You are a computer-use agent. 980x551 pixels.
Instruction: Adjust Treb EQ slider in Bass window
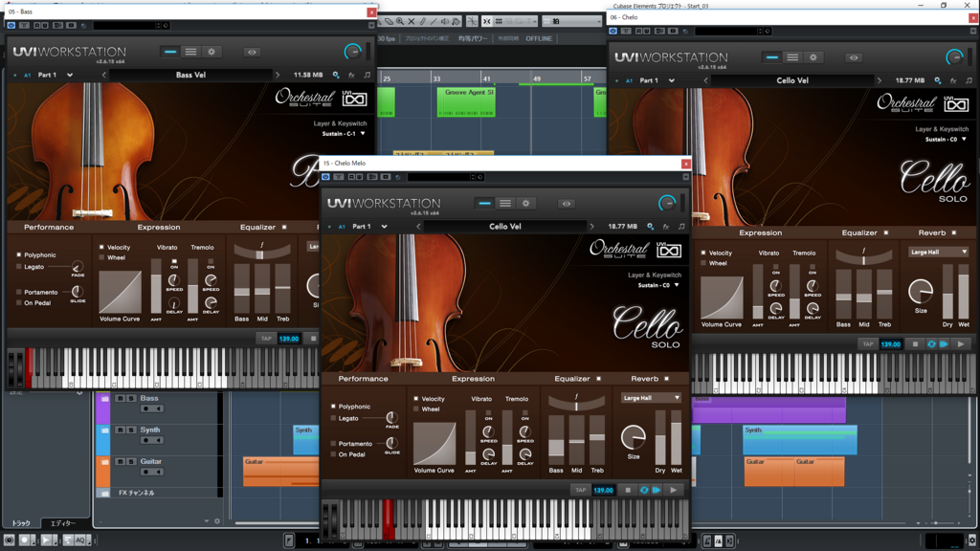(x=282, y=289)
